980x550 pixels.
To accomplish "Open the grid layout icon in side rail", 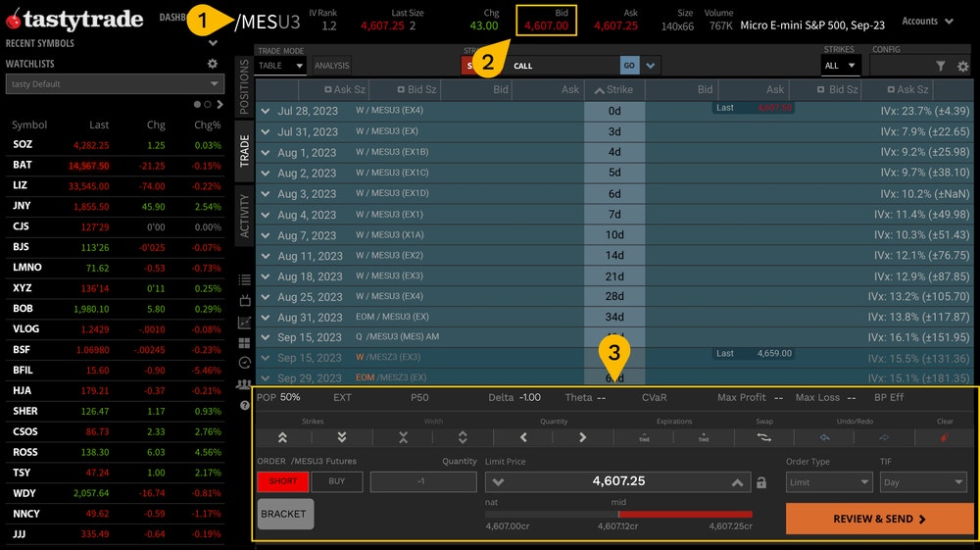I will point(244,343).
